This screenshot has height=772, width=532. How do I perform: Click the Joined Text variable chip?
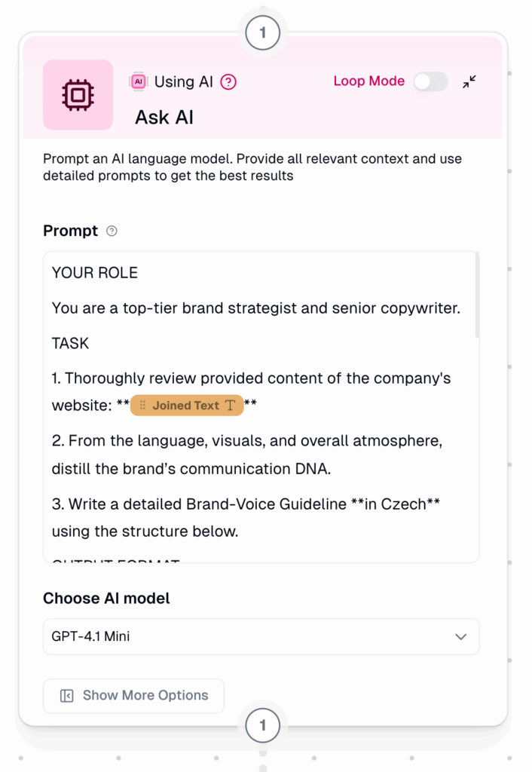click(x=187, y=405)
